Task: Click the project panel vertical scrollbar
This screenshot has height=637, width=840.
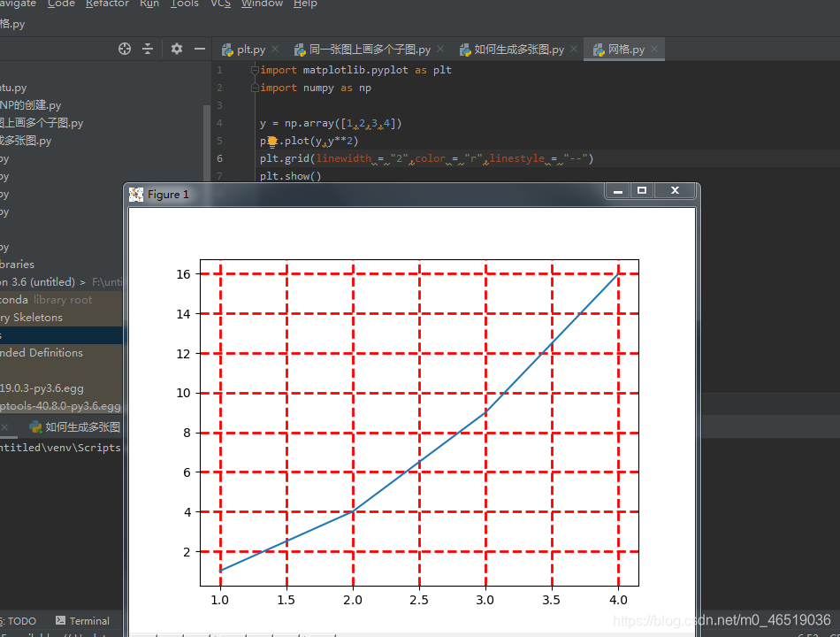Action: [x=207, y=142]
